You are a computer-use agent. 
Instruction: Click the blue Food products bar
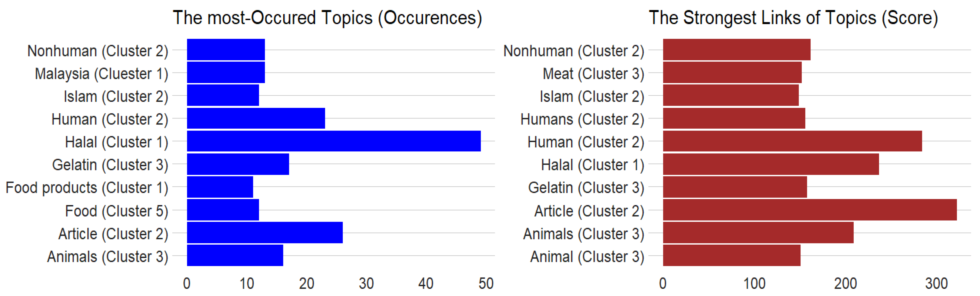pyautogui.click(x=220, y=187)
